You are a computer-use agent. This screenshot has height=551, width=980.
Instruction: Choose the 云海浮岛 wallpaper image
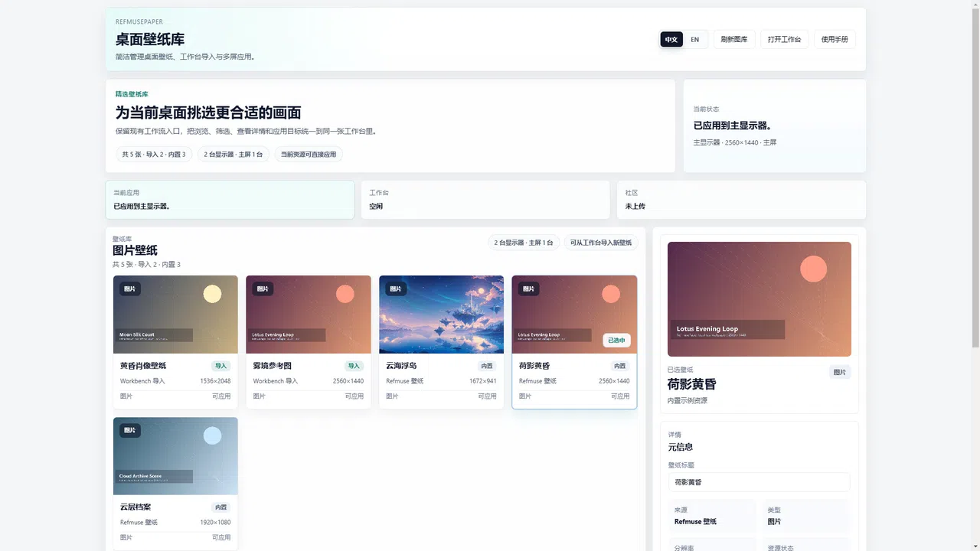point(441,315)
